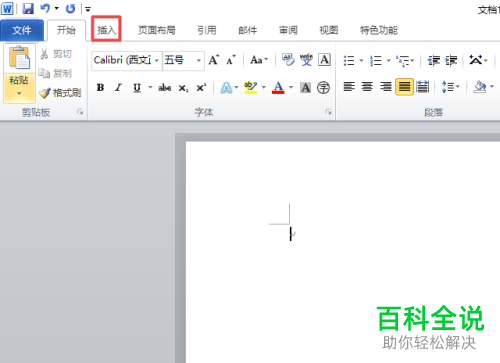Open the 插入 (Insert) tab
Viewport: 500px width, 363px height.
click(x=106, y=30)
